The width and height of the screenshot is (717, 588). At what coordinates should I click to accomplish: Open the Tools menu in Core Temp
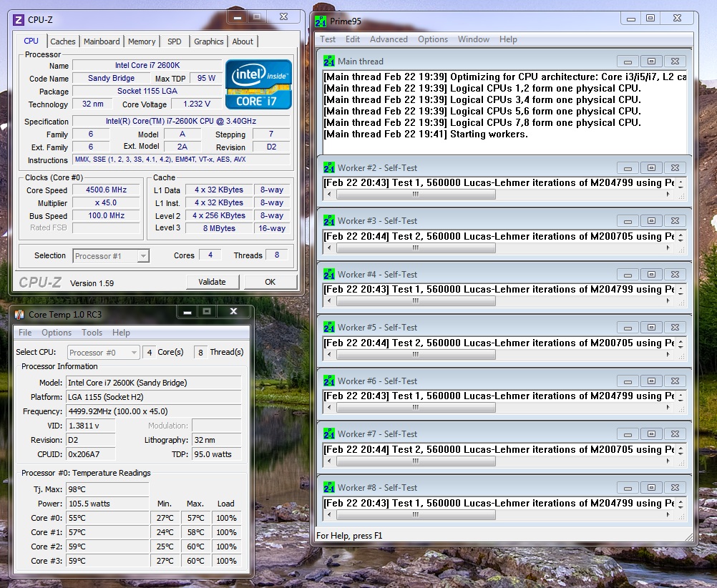click(x=92, y=333)
